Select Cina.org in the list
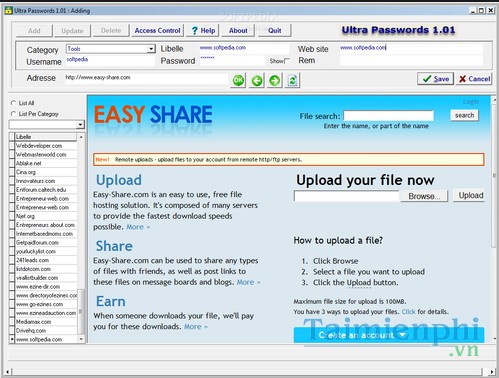The image size is (499, 378). click(x=46, y=172)
